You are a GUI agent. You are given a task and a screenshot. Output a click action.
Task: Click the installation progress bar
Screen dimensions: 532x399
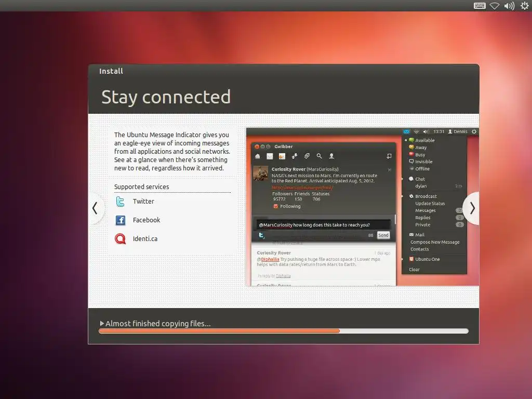click(284, 331)
